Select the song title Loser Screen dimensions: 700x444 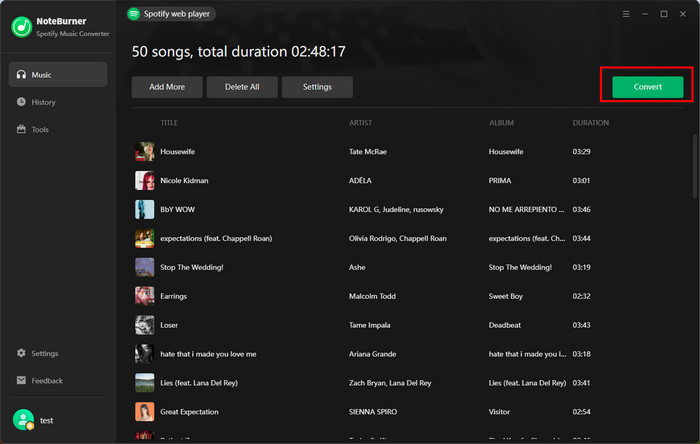(x=169, y=325)
